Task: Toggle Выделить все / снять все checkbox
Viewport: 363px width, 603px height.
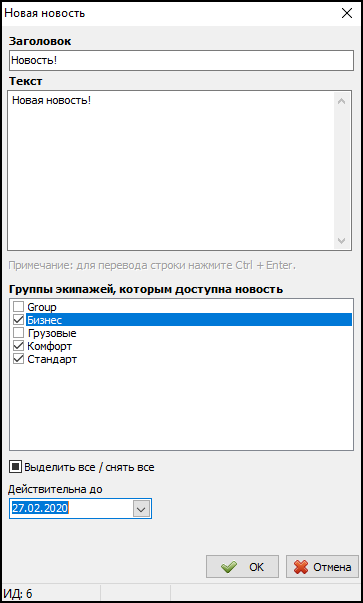Action: pos(15,467)
